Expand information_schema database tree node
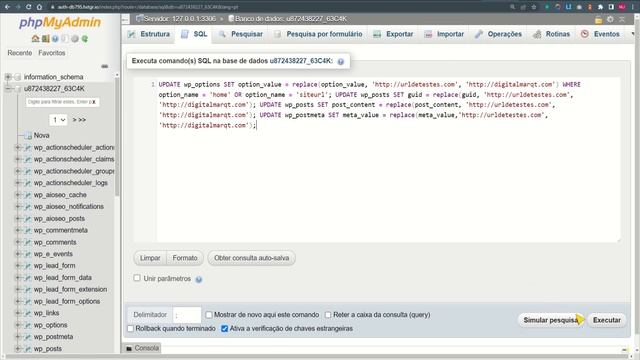640x360 pixels. (x=8, y=77)
